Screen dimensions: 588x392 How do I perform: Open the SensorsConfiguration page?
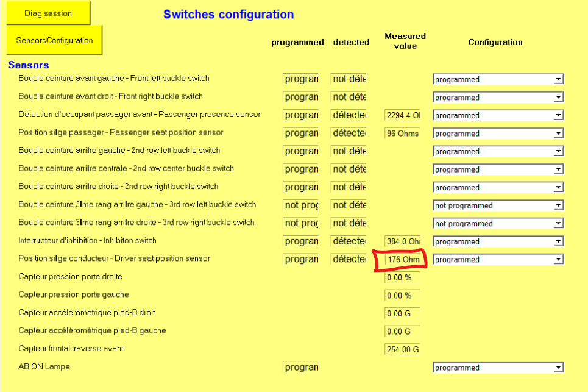tap(54, 40)
